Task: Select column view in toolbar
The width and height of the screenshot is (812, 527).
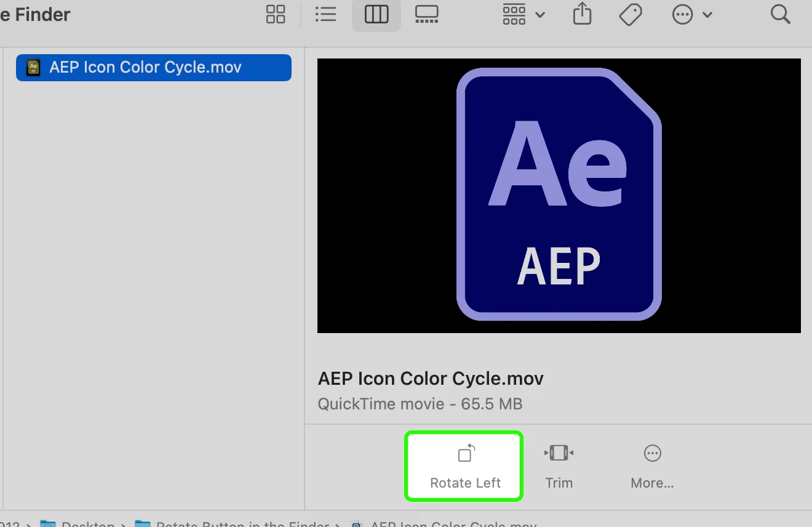Action: click(x=376, y=14)
